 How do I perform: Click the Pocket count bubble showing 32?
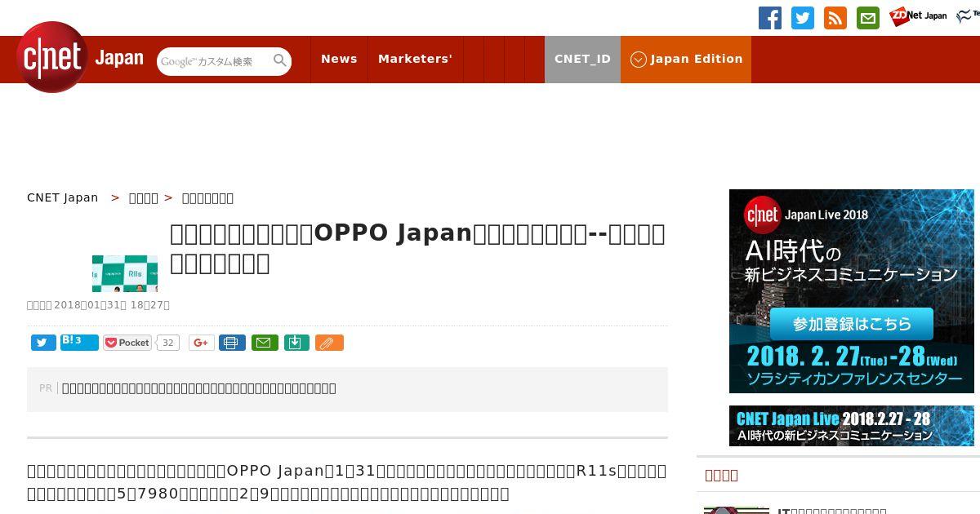[168, 343]
